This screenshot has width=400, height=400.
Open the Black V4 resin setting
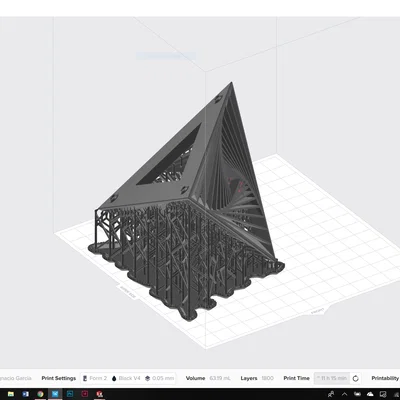[126, 378]
